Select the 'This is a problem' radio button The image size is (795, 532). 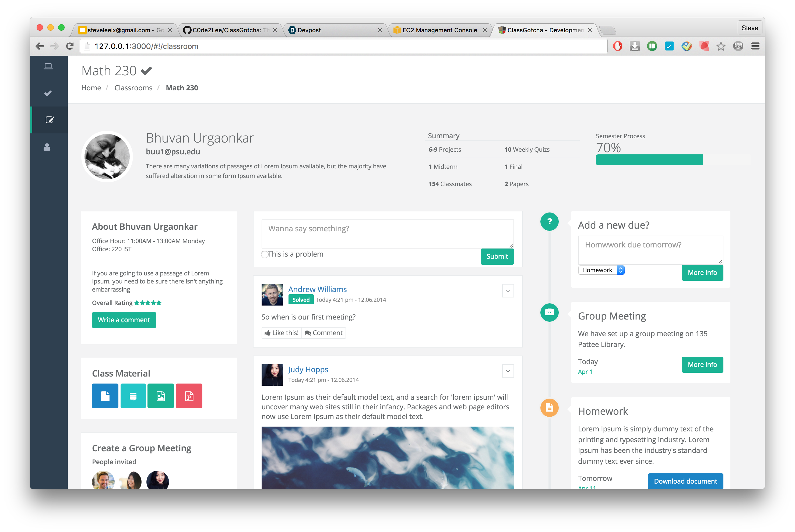[265, 254]
